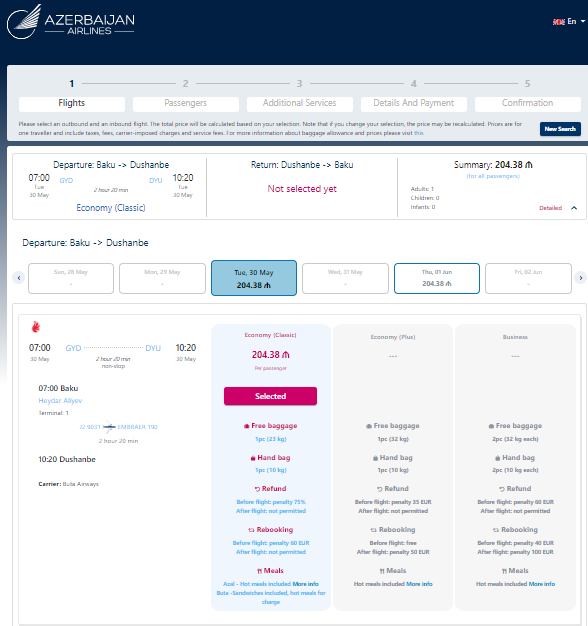Click the Economy (Plus) Meals icon

(382, 571)
